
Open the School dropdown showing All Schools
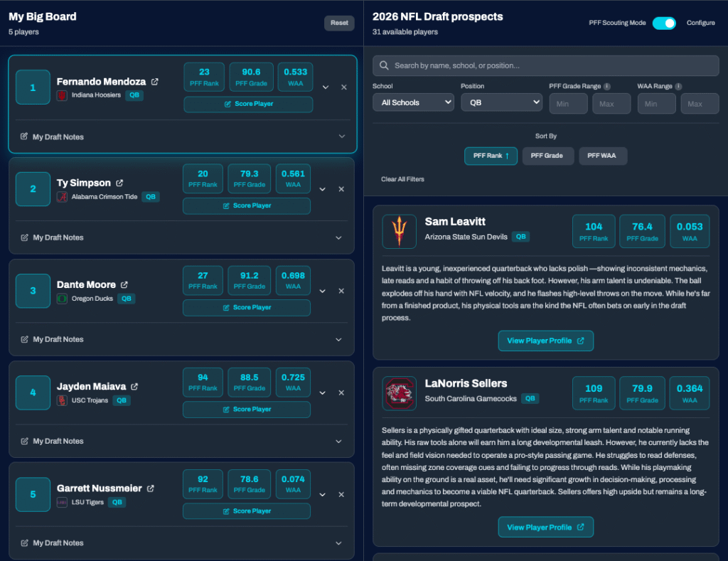point(413,103)
